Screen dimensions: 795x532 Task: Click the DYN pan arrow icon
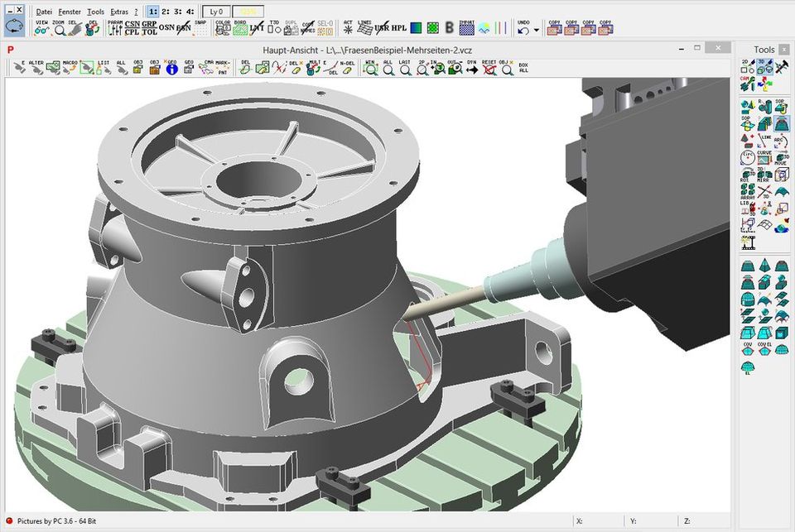(x=472, y=68)
